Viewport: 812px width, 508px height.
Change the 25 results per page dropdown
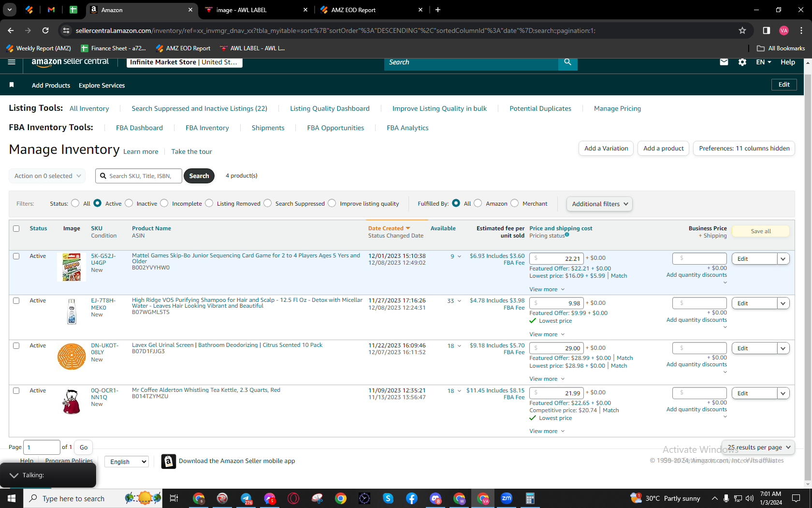(758, 448)
